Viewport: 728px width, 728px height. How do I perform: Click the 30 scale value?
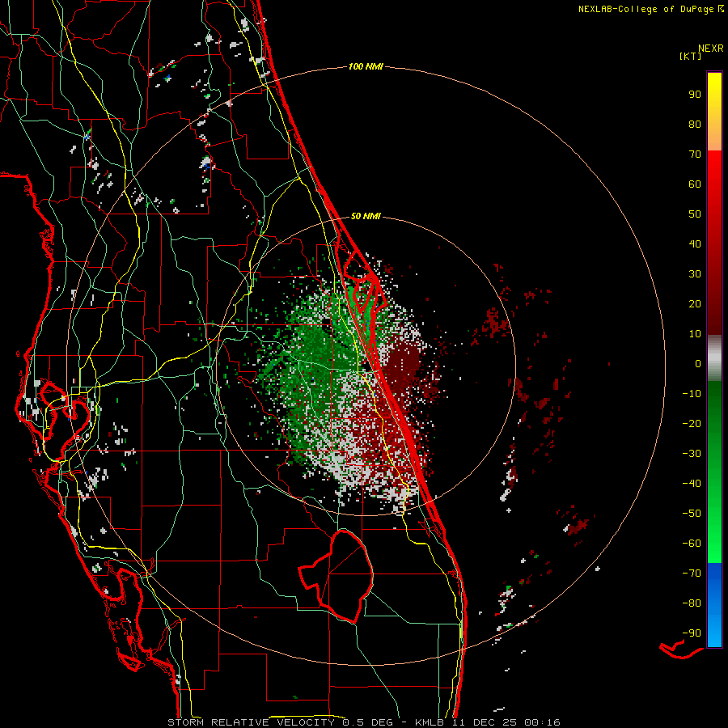click(x=695, y=274)
